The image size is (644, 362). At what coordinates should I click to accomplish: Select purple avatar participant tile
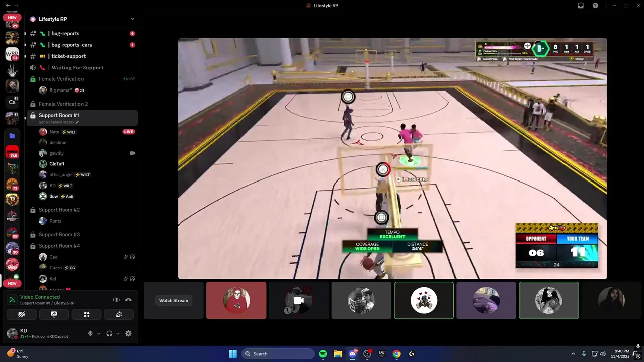(x=486, y=300)
